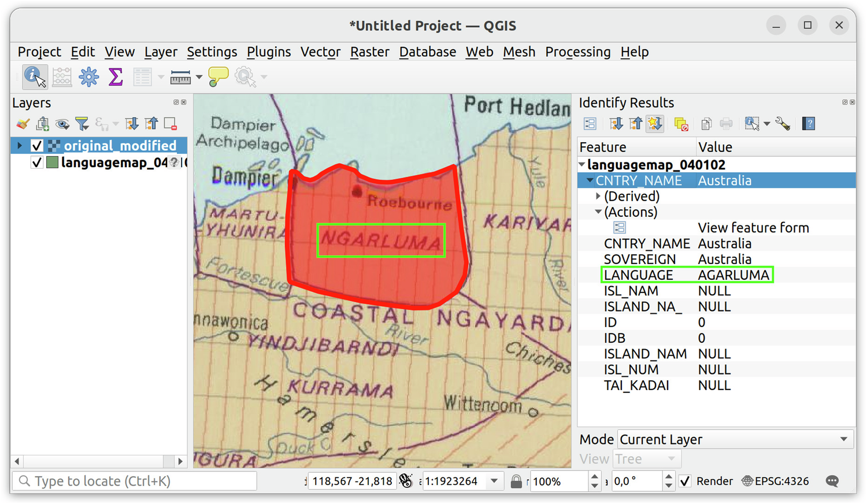Click Clear Results icon in Identify panel
Screen dimensions: 867x504
pos(681,124)
